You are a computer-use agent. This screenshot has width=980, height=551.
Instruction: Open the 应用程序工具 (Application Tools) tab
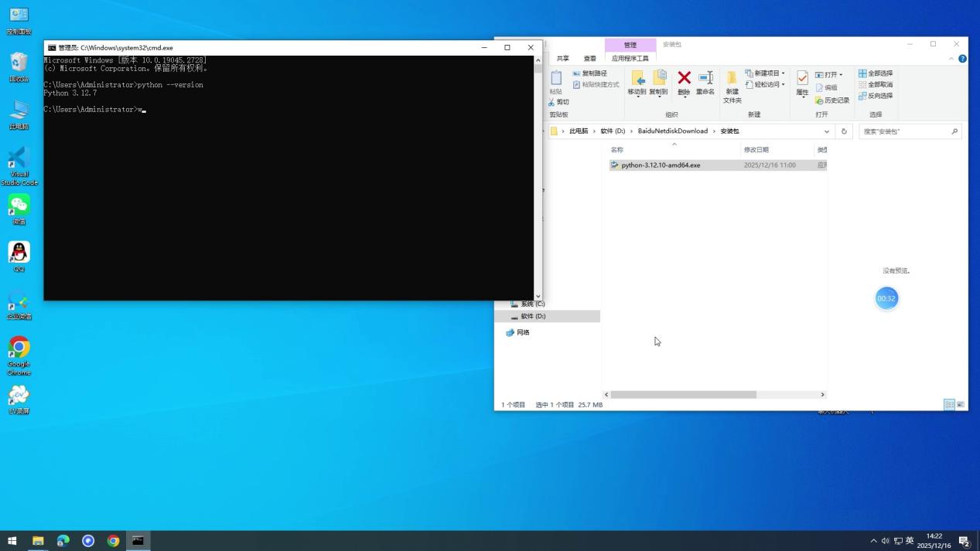631,57
